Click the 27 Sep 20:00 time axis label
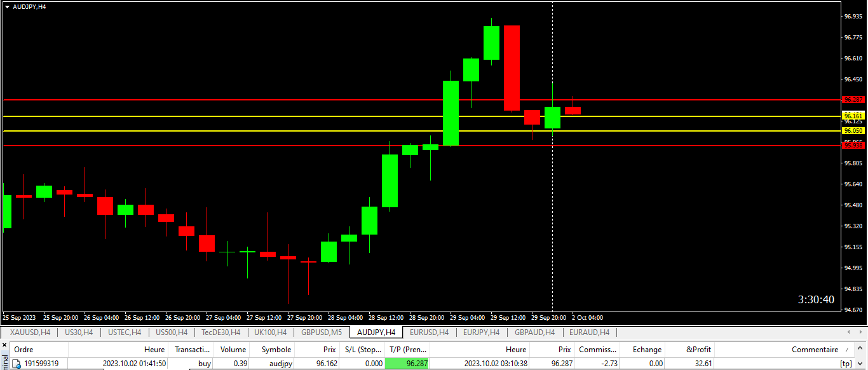868x370 pixels. (306, 317)
